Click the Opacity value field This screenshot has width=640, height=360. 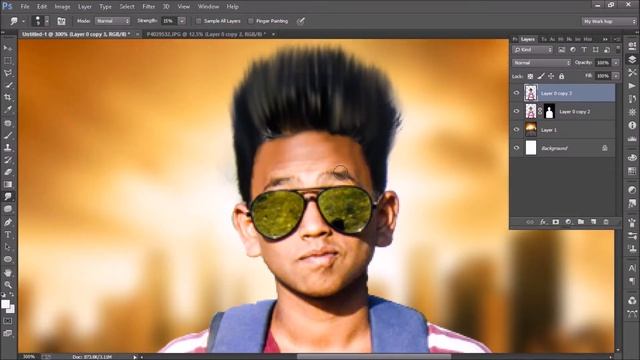tap(603, 63)
